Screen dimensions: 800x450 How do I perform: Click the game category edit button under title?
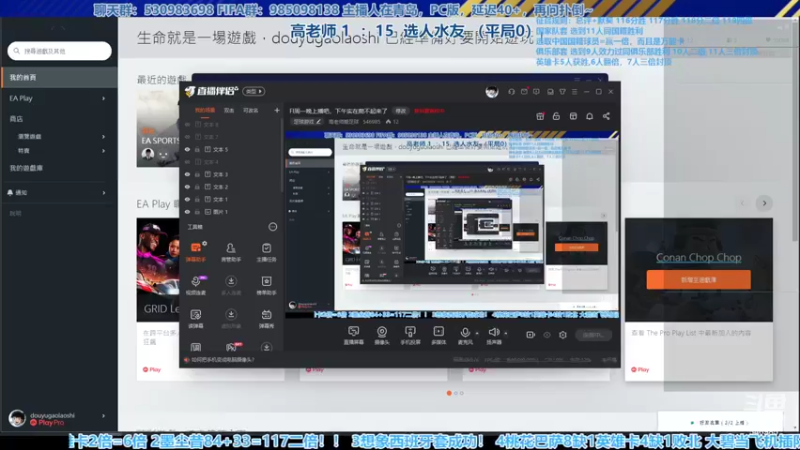coord(306,121)
